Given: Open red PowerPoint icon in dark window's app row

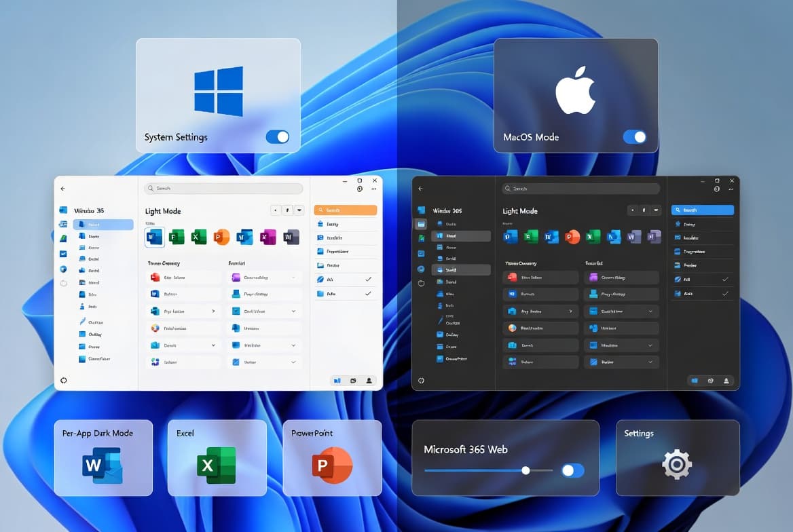Looking at the screenshot, I should click(572, 236).
